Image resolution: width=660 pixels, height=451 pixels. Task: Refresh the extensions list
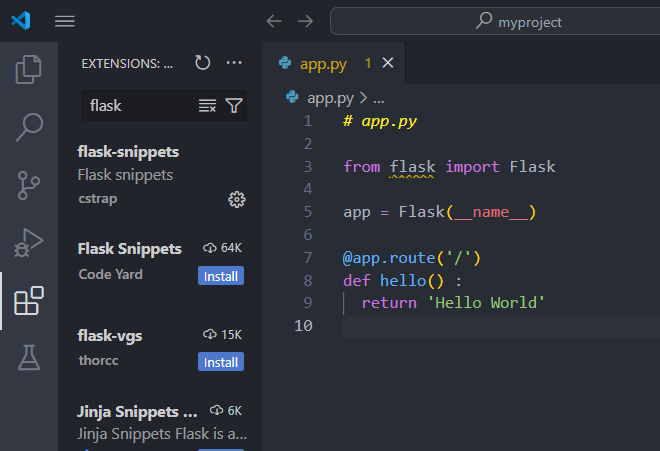tap(202, 63)
